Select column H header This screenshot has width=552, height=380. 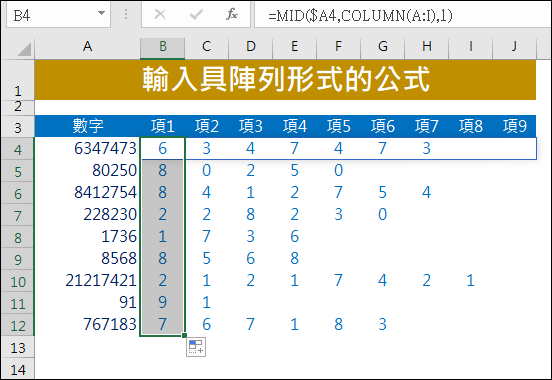[x=426, y=46]
